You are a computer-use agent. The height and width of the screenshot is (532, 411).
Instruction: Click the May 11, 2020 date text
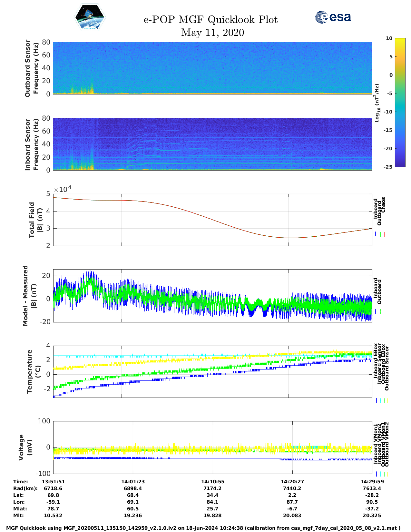[x=212, y=33]
